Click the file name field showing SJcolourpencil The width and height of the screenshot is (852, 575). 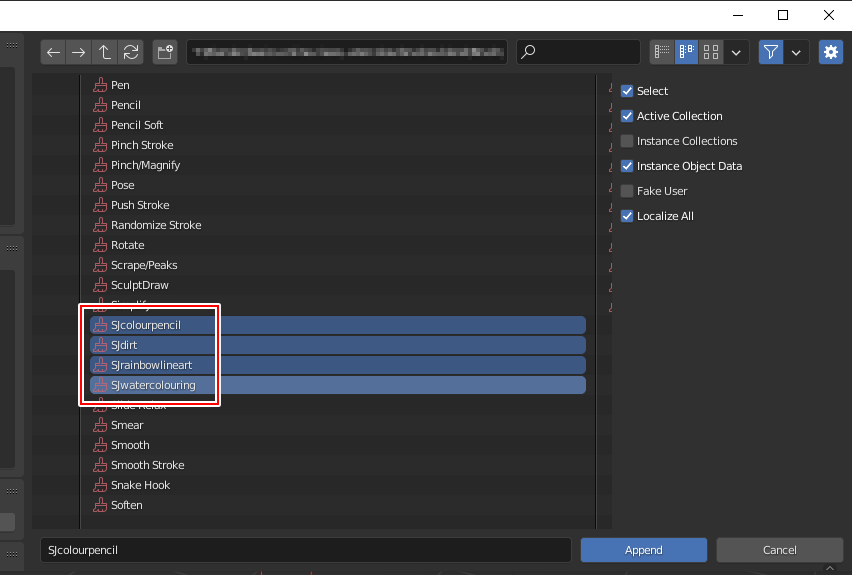click(x=305, y=550)
